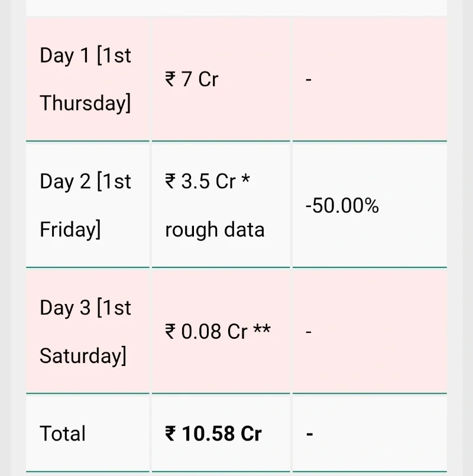
Task: Click the Total row label
Action: (x=63, y=433)
